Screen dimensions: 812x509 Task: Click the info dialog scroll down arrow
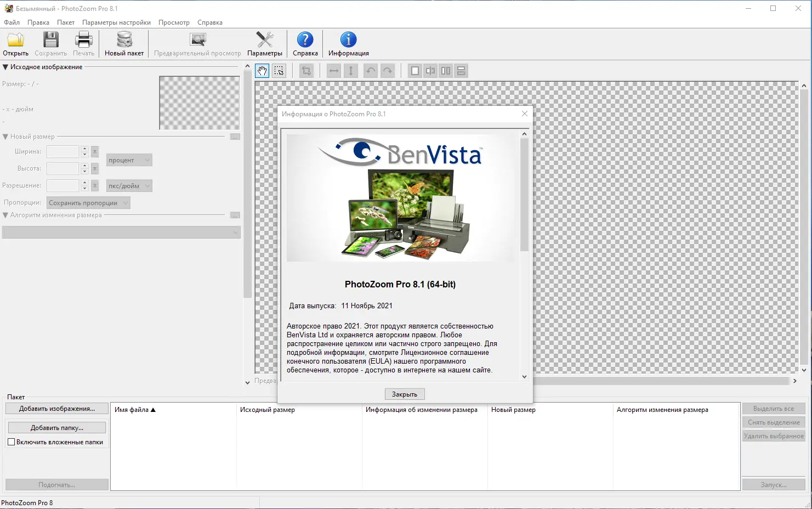coord(524,377)
